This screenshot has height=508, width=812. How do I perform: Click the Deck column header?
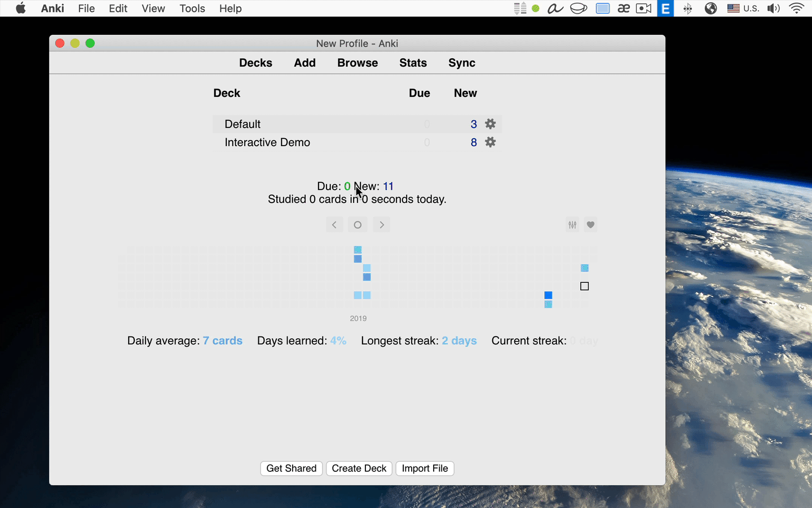pos(227,93)
